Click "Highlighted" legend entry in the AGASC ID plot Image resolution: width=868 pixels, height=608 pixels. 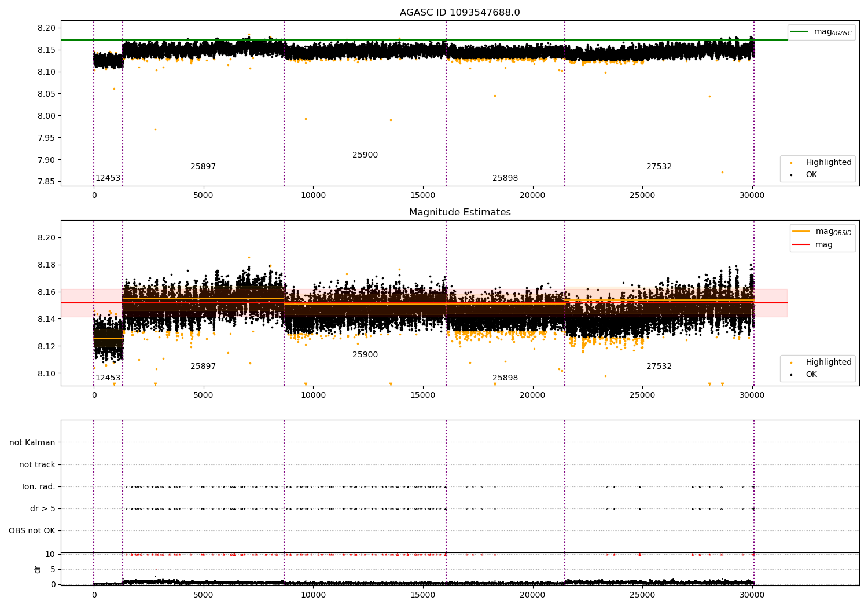817,162
